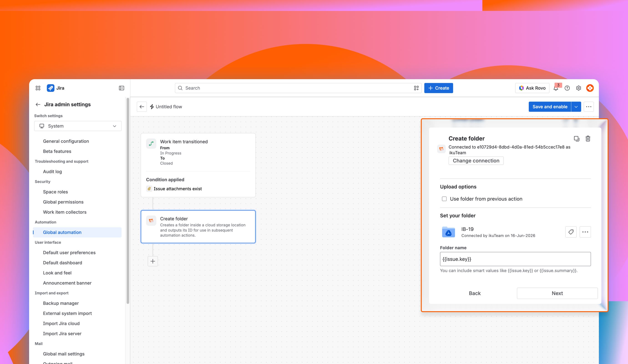Open Space roles settings
This screenshot has height=364, width=628.
pyautogui.click(x=55, y=192)
